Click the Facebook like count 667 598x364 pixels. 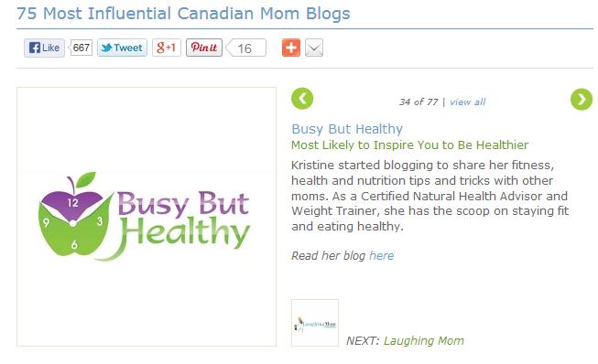tap(82, 48)
